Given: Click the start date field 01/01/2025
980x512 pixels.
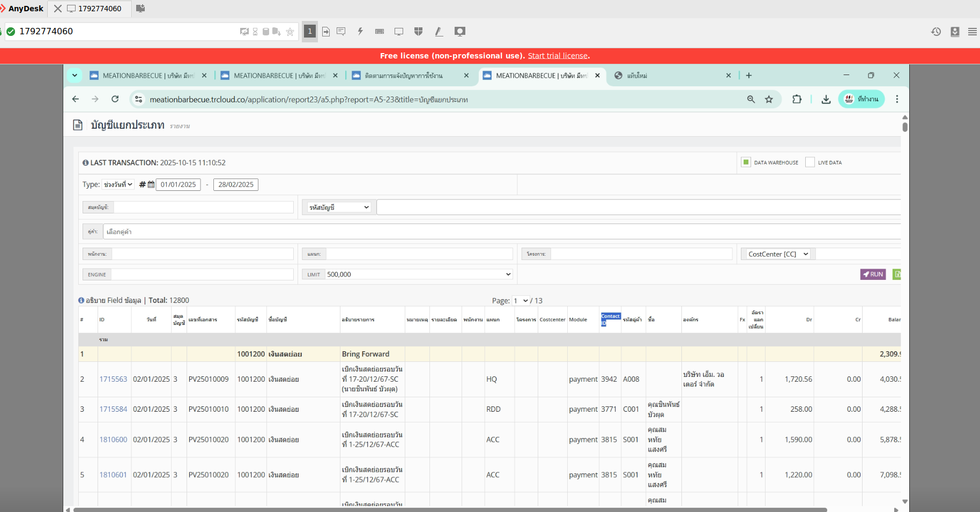Looking at the screenshot, I should [178, 184].
